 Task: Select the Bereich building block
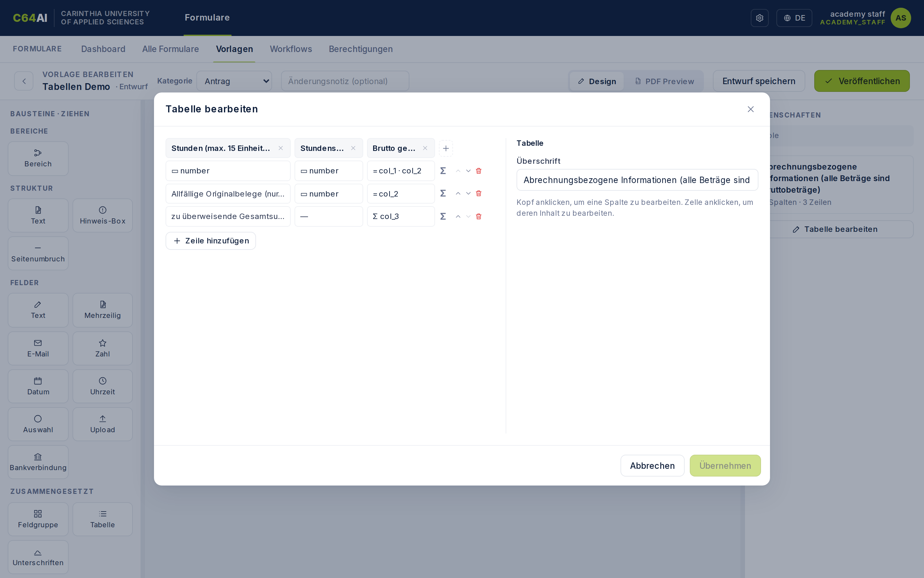coord(38,159)
